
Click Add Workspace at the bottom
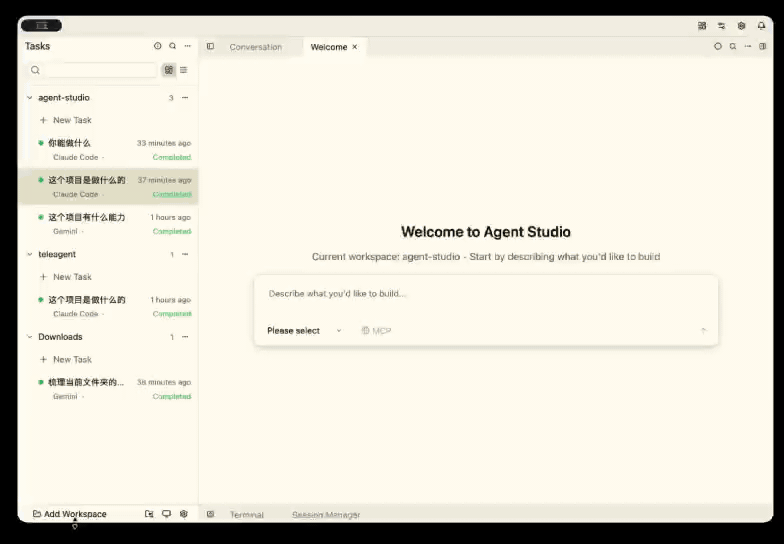click(x=70, y=514)
